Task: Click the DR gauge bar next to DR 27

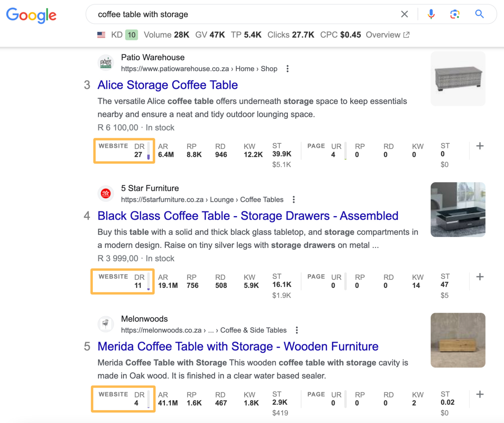Action: (x=149, y=151)
